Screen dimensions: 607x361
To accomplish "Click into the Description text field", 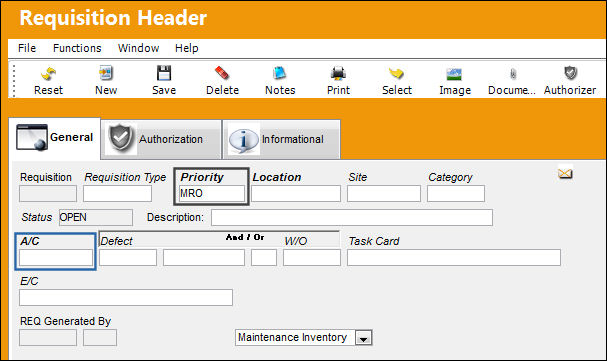I will click(x=352, y=217).
